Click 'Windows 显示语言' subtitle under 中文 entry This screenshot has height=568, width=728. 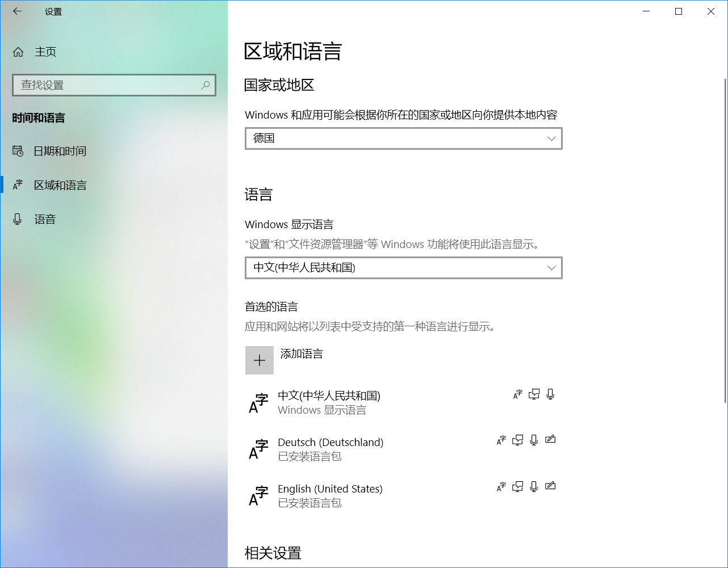coord(322,410)
